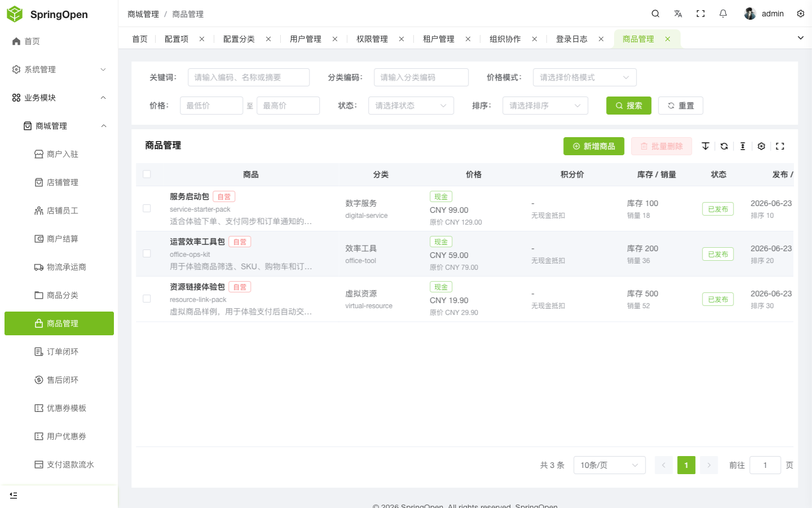812x508 pixels.
Task: Collapse the 业务模块 sidebar menu
Action: (x=59, y=98)
